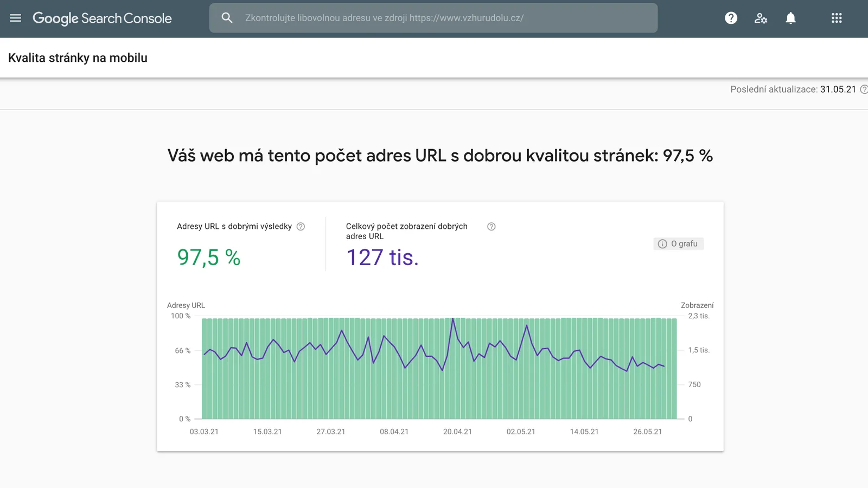The width and height of the screenshot is (868, 488).
Task: Expand the URL inspection address field dropdown
Action: (x=434, y=17)
